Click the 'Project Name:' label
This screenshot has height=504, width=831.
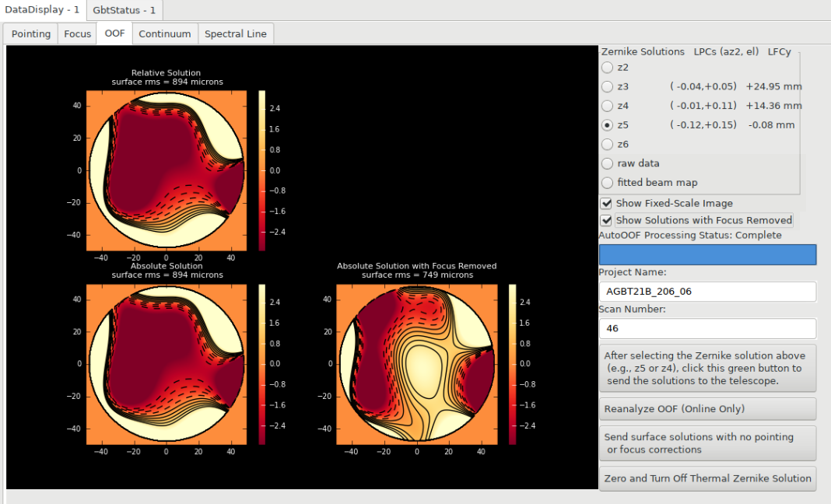633,272
